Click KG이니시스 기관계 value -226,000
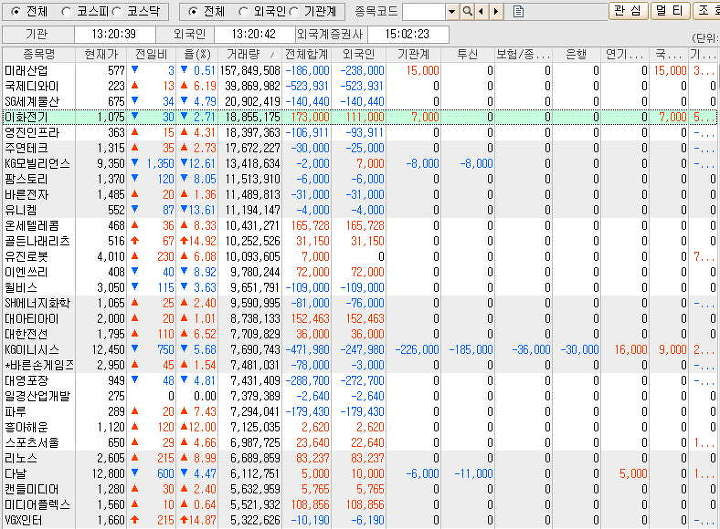Image resolution: width=720 pixels, height=529 pixels. coord(417,349)
